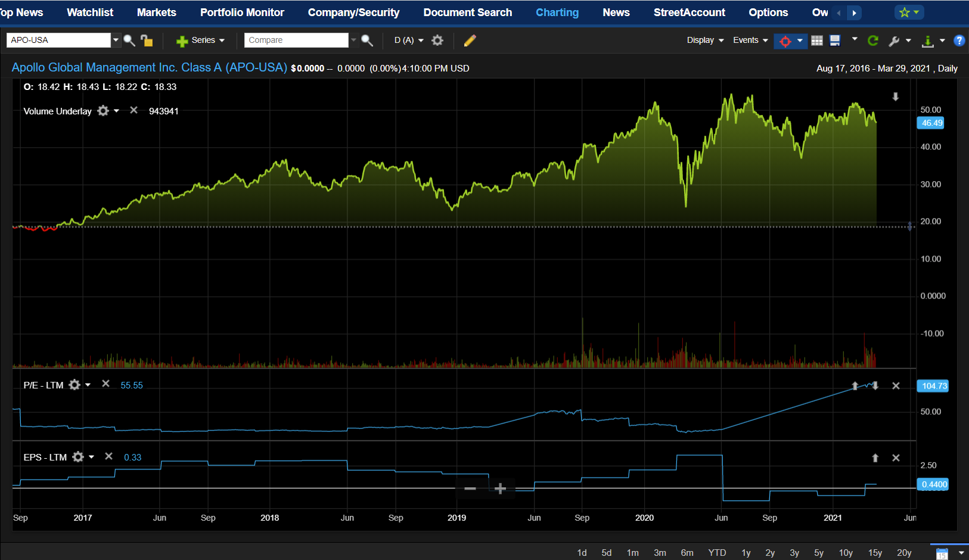Expand the crosshair tool dropdown arrow
This screenshot has height=560, width=969.
tap(800, 40)
